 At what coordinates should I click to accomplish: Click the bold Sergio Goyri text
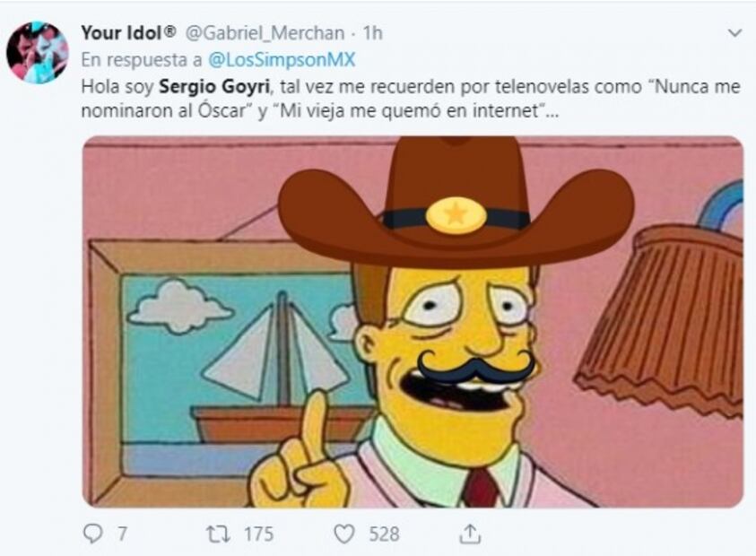(214, 87)
